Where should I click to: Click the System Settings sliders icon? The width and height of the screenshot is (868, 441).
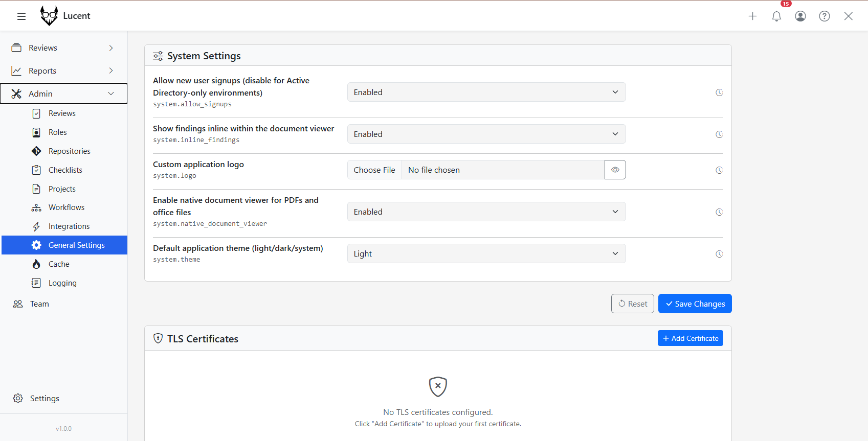pos(158,56)
